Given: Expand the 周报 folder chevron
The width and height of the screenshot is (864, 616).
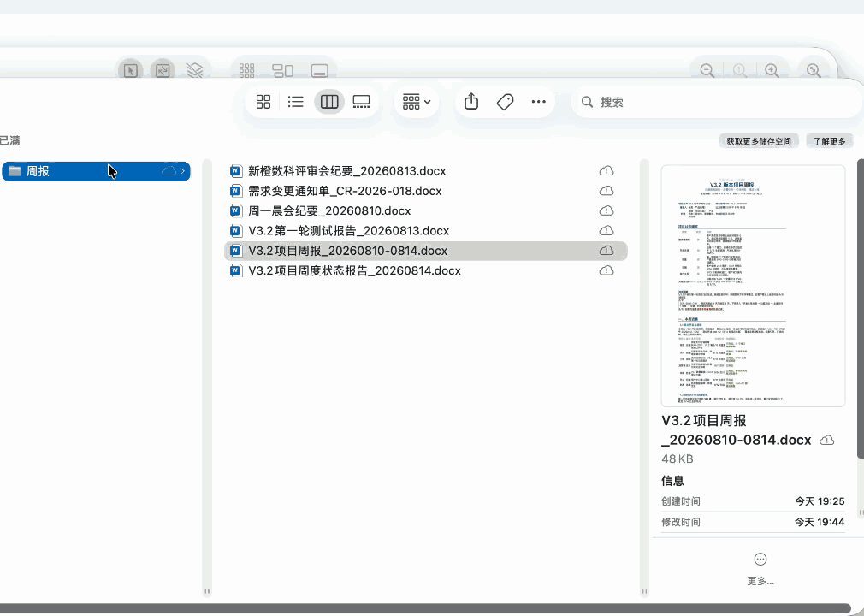Looking at the screenshot, I should tap(183, 171).
